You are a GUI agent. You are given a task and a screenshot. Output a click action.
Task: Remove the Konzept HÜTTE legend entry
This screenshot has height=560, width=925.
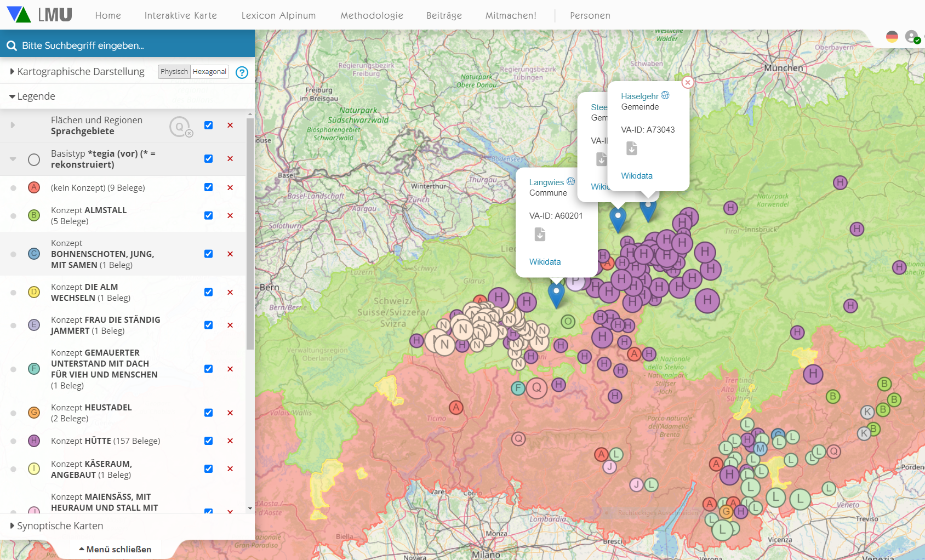point(230,441)
